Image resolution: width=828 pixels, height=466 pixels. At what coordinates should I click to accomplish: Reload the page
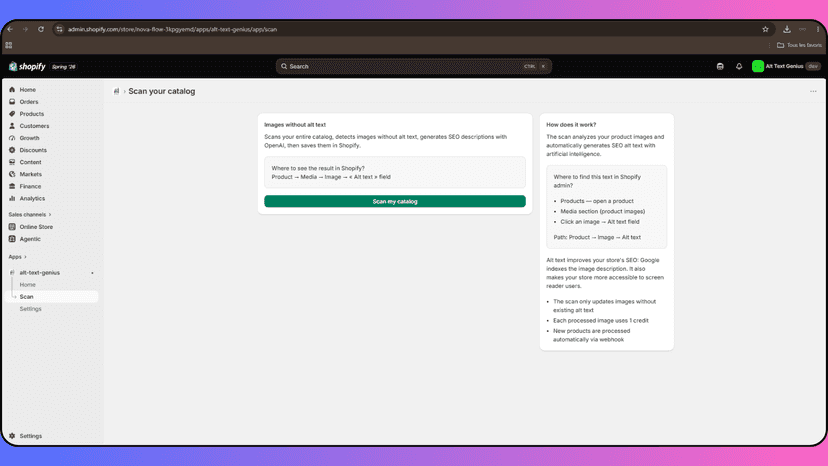coord(41,30)
